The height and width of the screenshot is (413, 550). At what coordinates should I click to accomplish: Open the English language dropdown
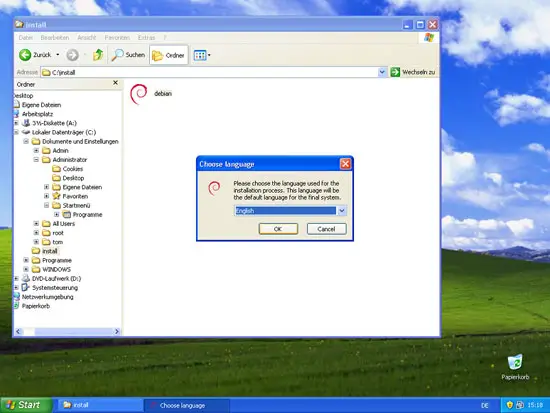(x=342, y=211)
